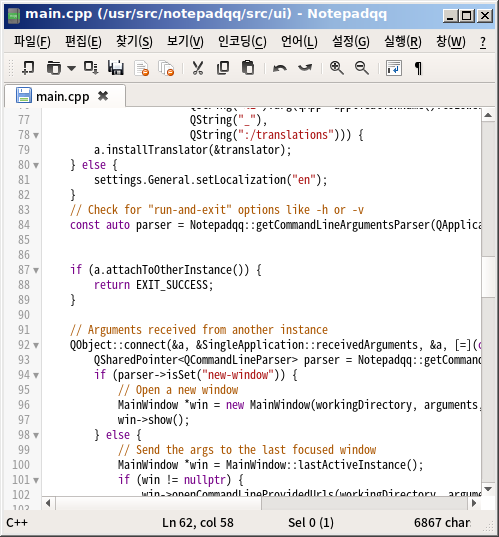Open the 찾기(S) menu
This screenshot has height=537, width=499.
click(134, 42)
